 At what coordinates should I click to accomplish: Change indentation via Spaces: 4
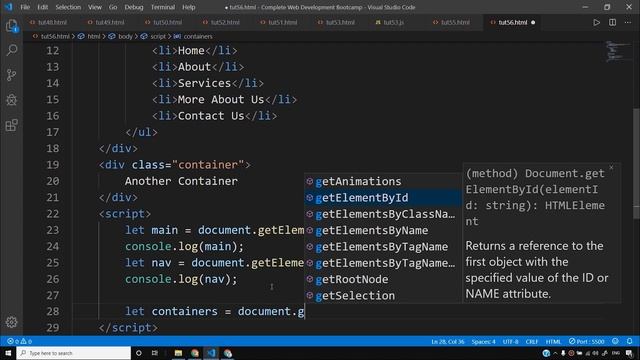click(483, 341)
